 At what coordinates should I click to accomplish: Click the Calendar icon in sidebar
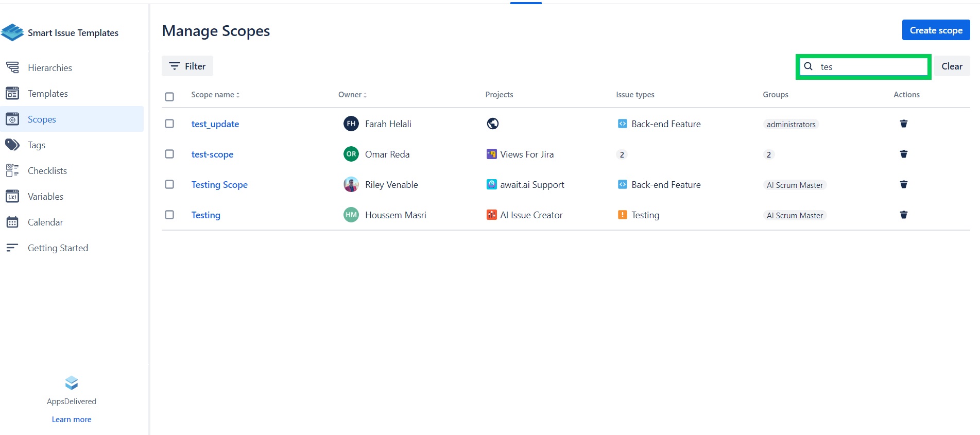click(12, 222)
